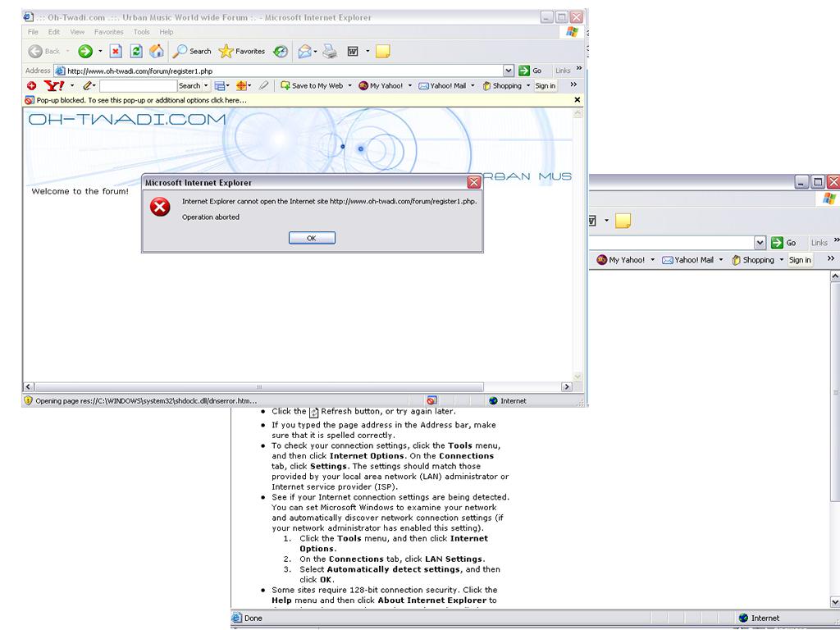
Task: Open the Mail button dropdown arrow
Action: point(316,52)
